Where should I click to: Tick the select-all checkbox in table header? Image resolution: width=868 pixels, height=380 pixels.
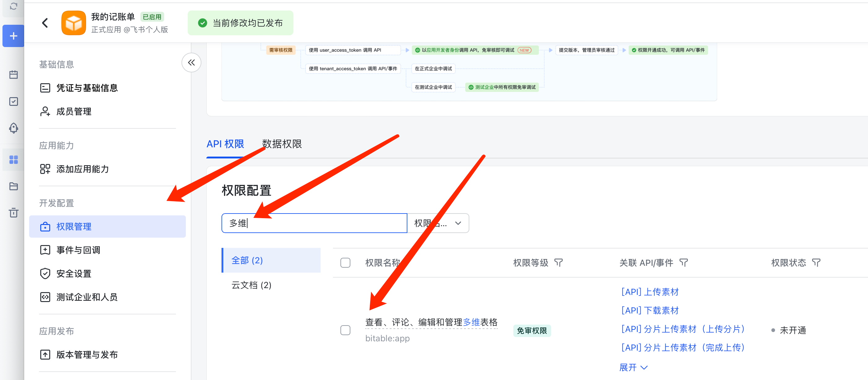(345, 262)
